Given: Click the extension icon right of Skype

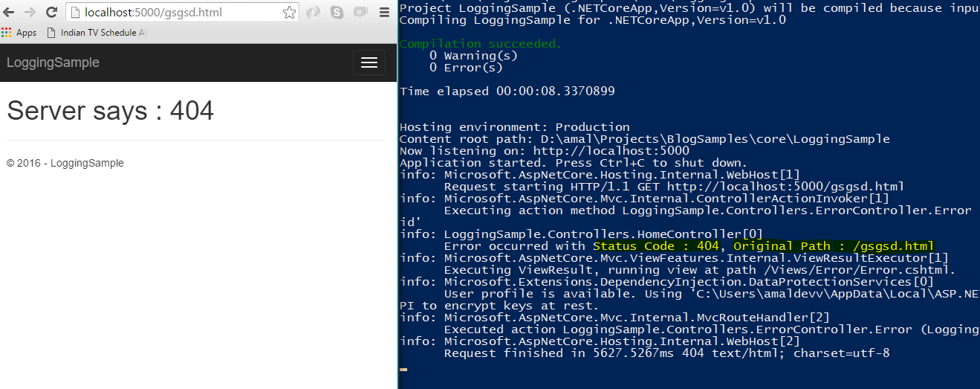Looking at the screenshot, I should pyautogui.click(x=360, y=13).
